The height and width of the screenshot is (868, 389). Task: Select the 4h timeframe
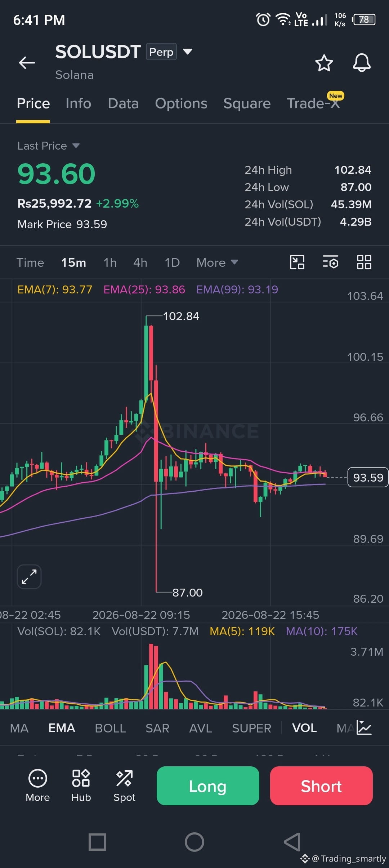[x=140, y=262]
